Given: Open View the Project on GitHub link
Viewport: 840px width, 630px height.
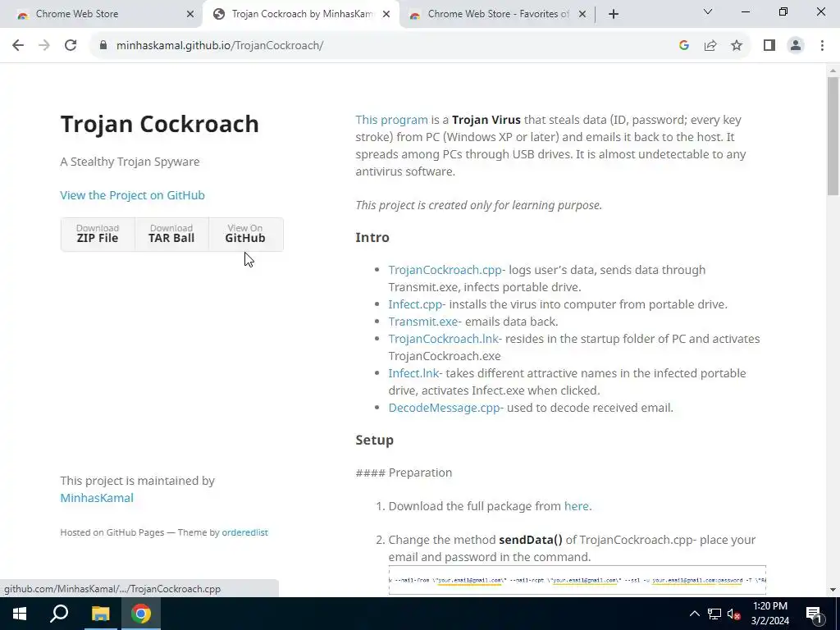Looking at the screenshot, I should pos(132,195).
